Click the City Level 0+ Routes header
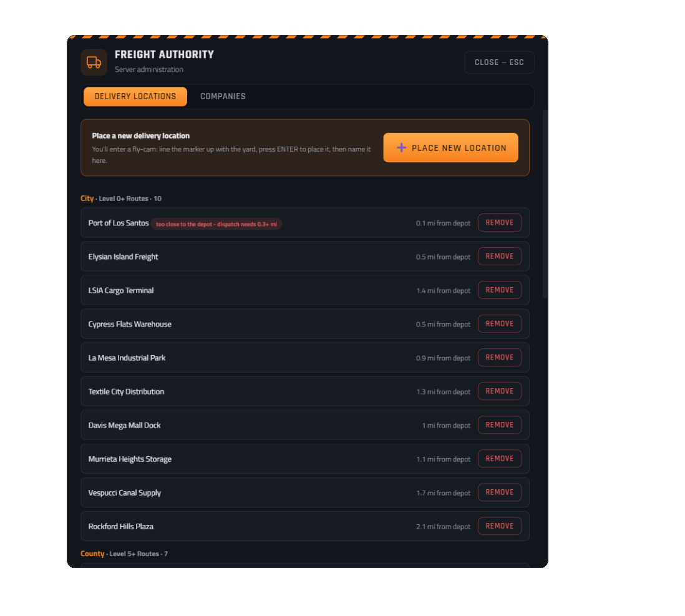This screenshot has height=616, width=685. point(121,198)
